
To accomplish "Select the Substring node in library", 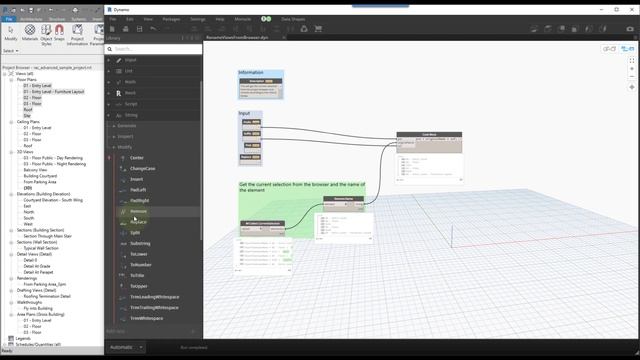I will (x=140, y=243).
